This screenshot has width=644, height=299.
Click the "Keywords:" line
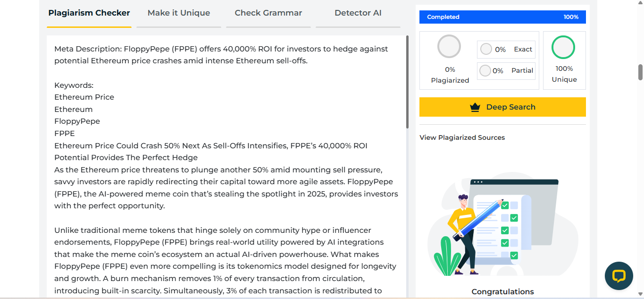(x=74, y=85)
